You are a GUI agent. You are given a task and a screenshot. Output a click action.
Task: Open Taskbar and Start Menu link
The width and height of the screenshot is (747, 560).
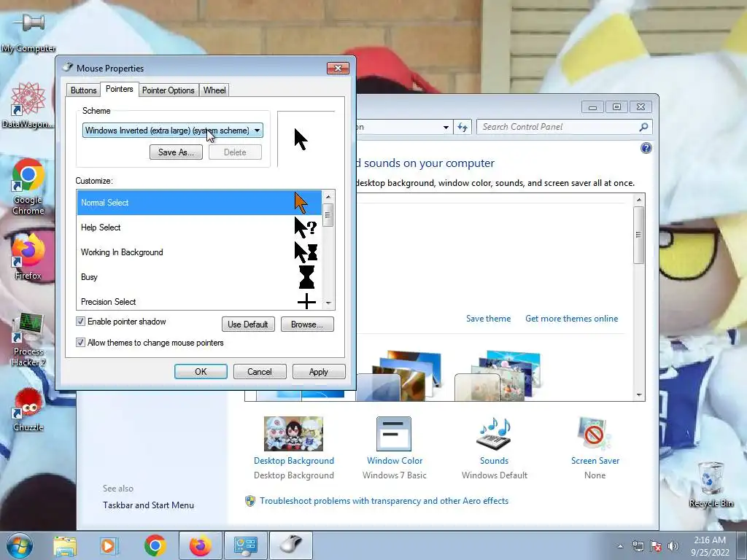(x=148, y=505)
